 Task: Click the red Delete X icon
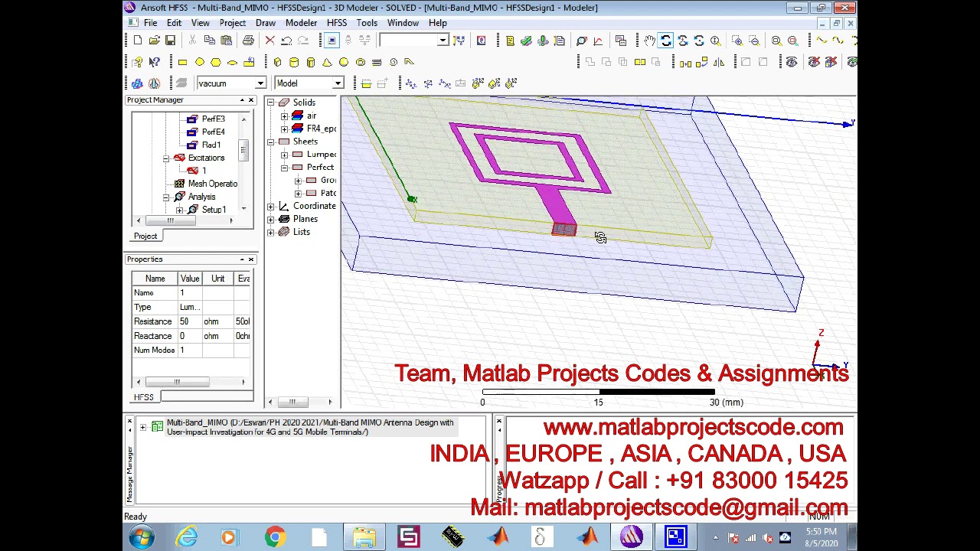pos(269,41)
